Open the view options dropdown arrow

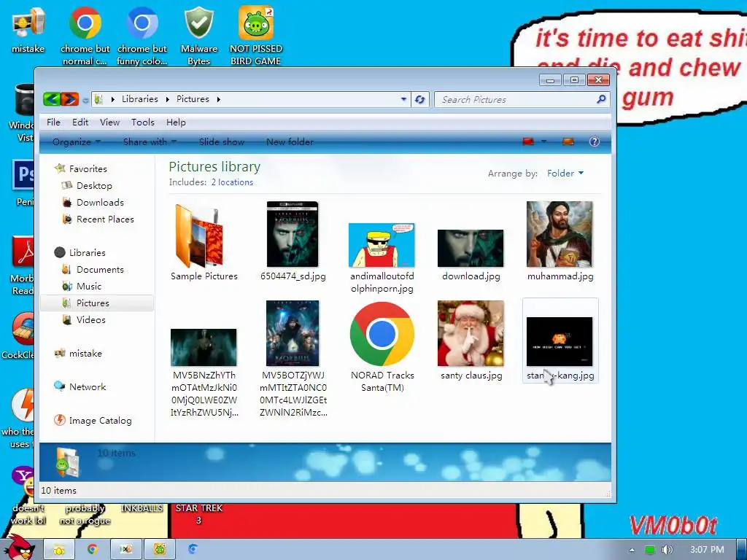(x=543, y=141)
